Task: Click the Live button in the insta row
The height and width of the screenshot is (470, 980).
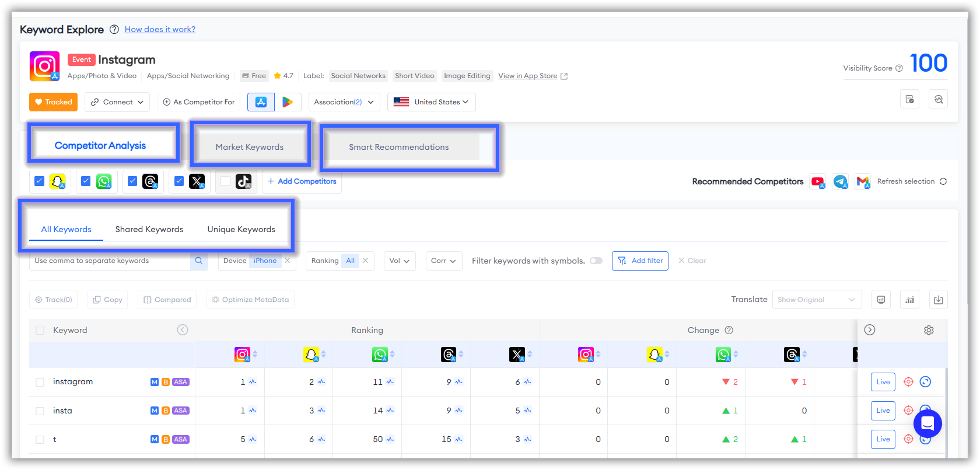Action: (x=883, y=411)
